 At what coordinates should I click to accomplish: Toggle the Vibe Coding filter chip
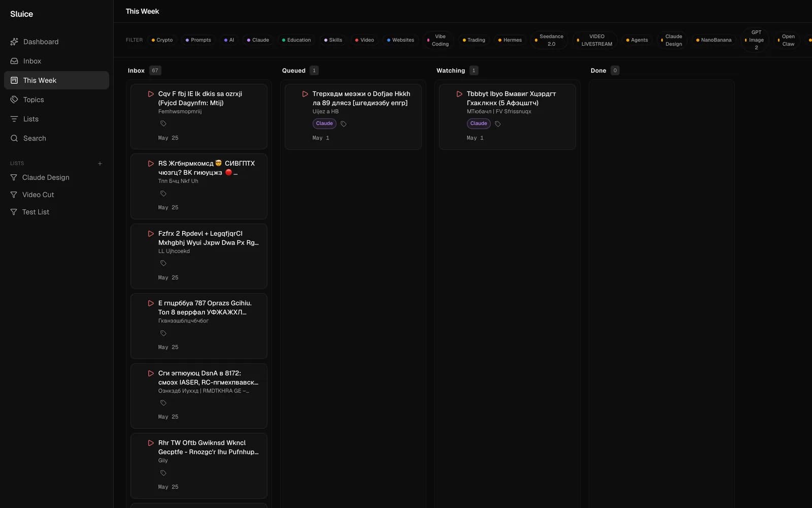click(x=438, y=40)
